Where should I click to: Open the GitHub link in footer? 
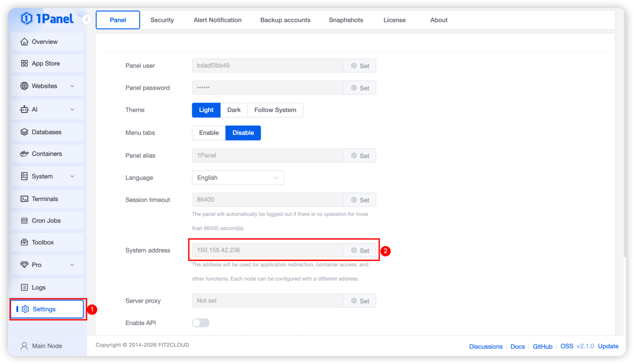click(542, 346)
